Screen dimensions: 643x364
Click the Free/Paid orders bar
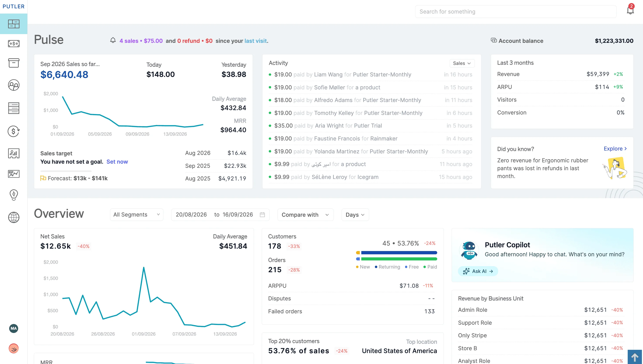tap(396, 259)
